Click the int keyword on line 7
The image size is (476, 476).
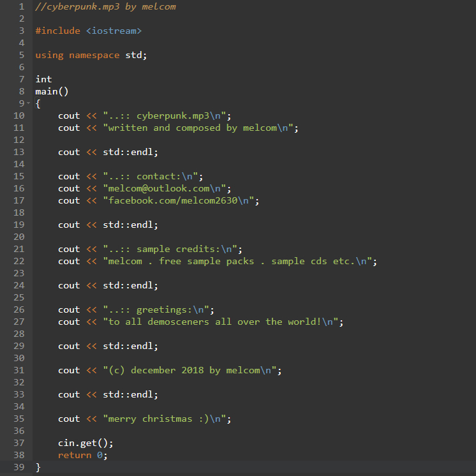click(43, 79)
